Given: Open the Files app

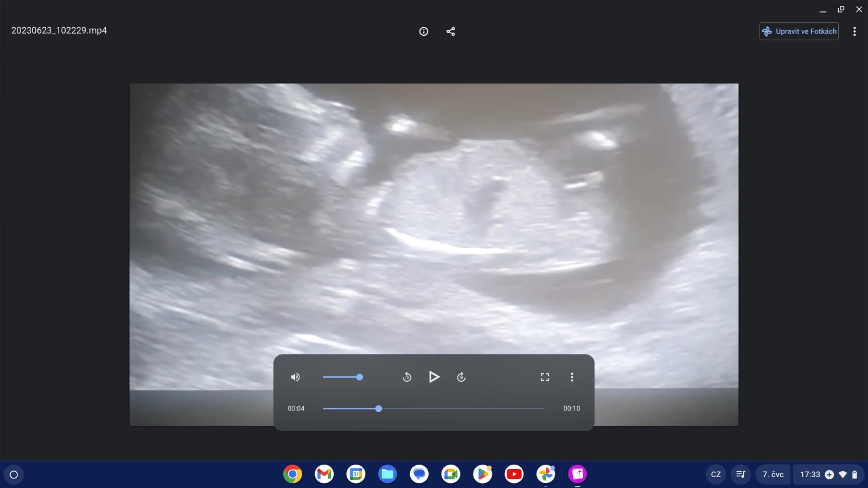Looking at the screenshot, I should 387,474.
